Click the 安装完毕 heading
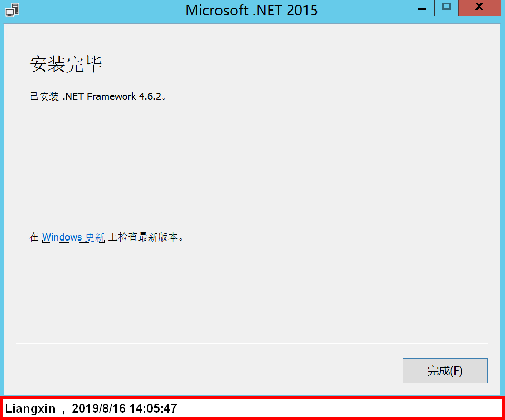505x420 pixels. pyautogui.click(x=65, y=63)
